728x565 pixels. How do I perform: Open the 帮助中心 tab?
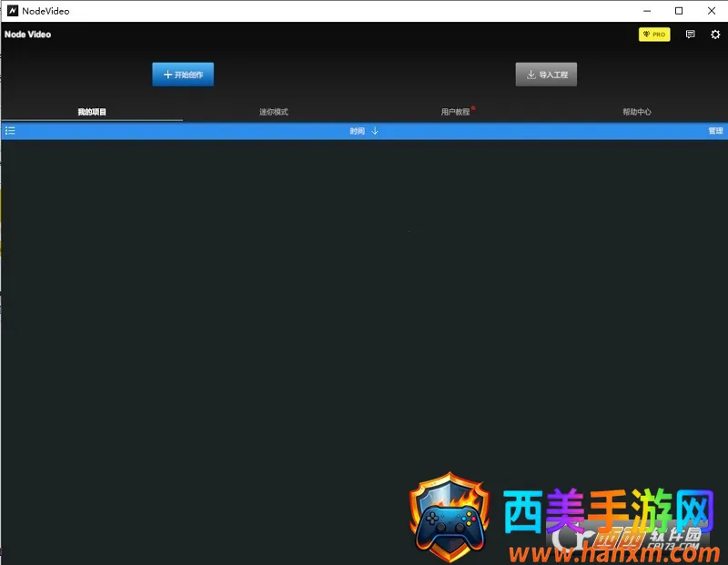pos(637,112)
